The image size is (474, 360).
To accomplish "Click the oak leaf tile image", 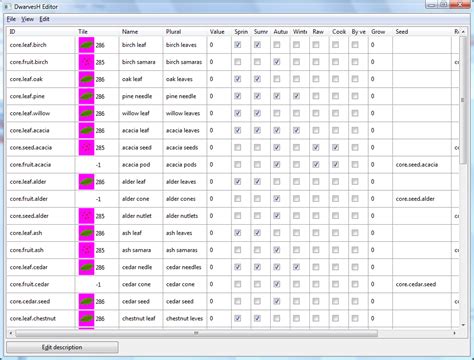I will click(x=86, y=79).
